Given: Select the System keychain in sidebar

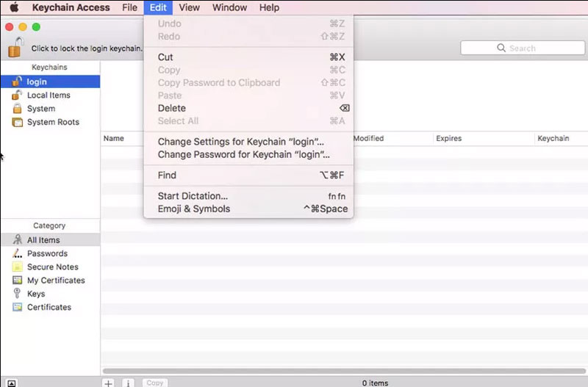Looking at the screenshot, I should (x=40, y=109).
